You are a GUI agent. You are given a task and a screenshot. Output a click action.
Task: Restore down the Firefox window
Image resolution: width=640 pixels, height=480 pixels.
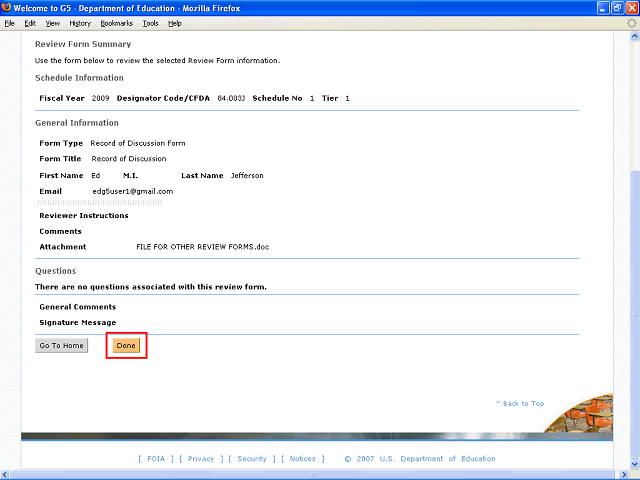(618, 8)
